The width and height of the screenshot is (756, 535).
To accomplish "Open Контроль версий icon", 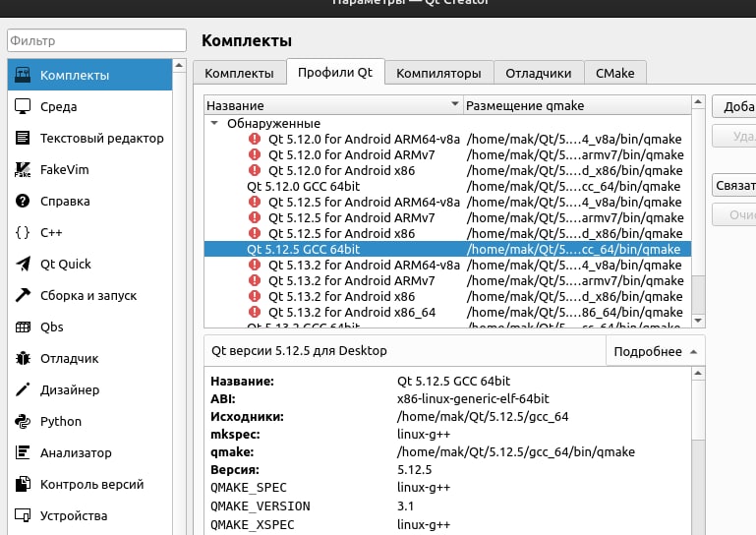I will (x=23, y=484).
